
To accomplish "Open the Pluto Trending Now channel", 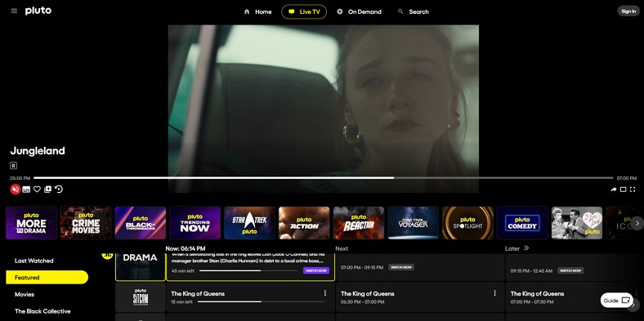I will pos(195,223).
